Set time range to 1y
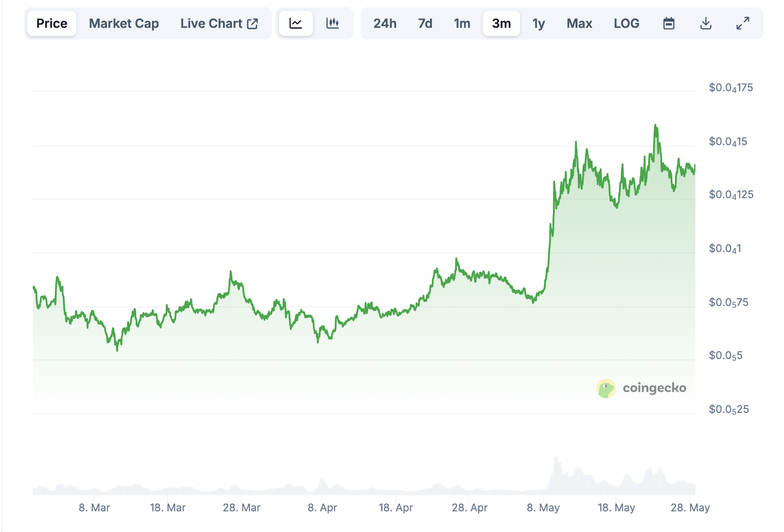The image size is (784, 532). 539,24
